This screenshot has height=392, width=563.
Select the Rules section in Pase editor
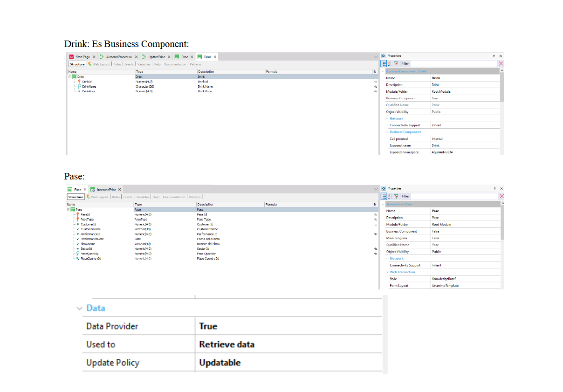pyautogui.click(x=116, y=197)
